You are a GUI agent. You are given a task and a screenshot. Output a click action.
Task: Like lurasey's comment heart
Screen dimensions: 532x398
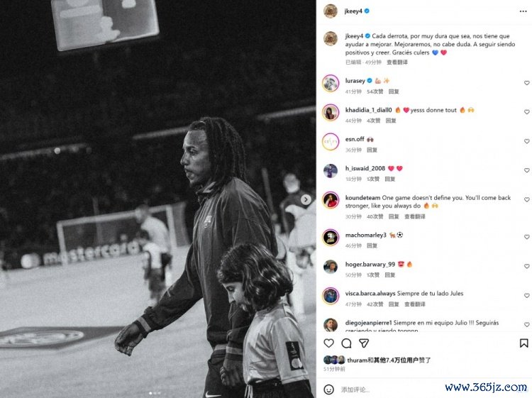click(526, 83)
